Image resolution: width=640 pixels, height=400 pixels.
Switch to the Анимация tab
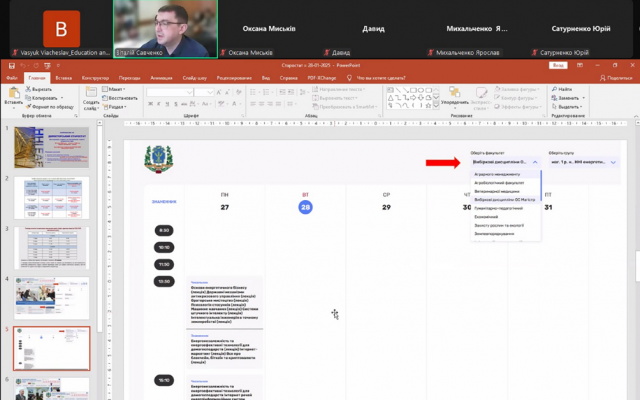click(160, 77)
